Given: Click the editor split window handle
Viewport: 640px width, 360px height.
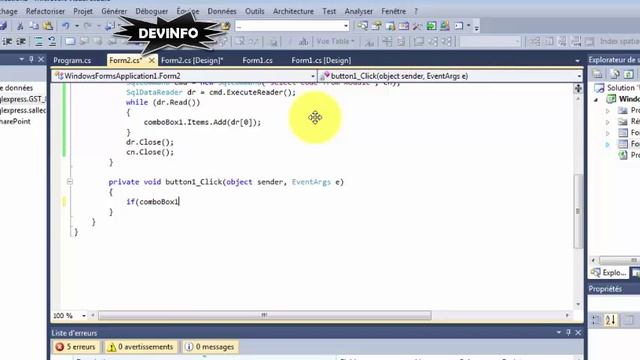Looking at the screenshot, I should coord(578,88).
